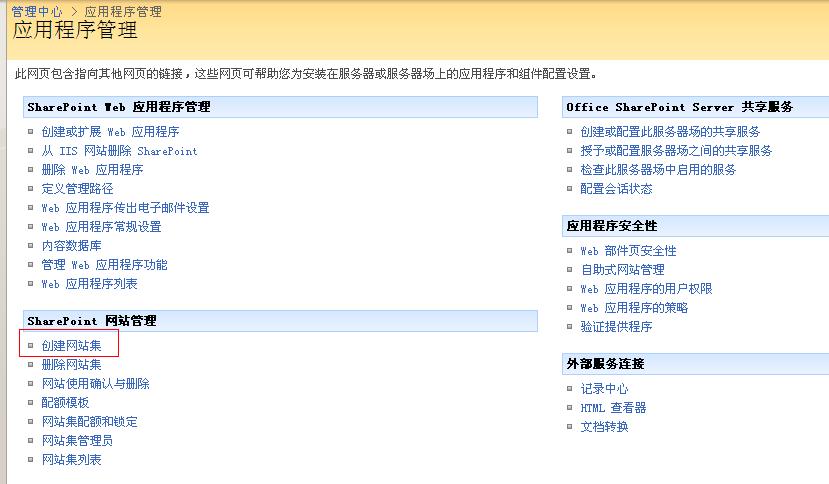Image resolution: width=829 pixels, height=484 pixels.
Task: Open 自助式网站管理 link
Action: tap(622, 270)
